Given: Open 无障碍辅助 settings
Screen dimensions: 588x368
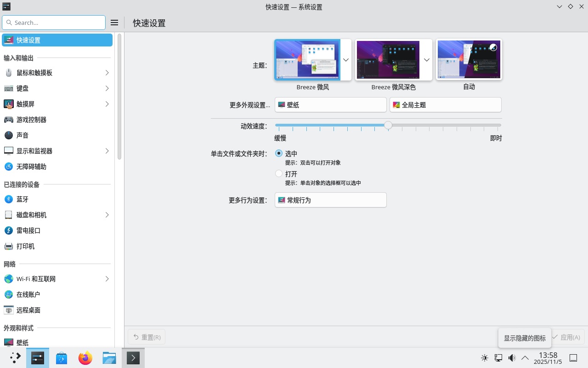Looking at the screenshot, I should point(30,167).
